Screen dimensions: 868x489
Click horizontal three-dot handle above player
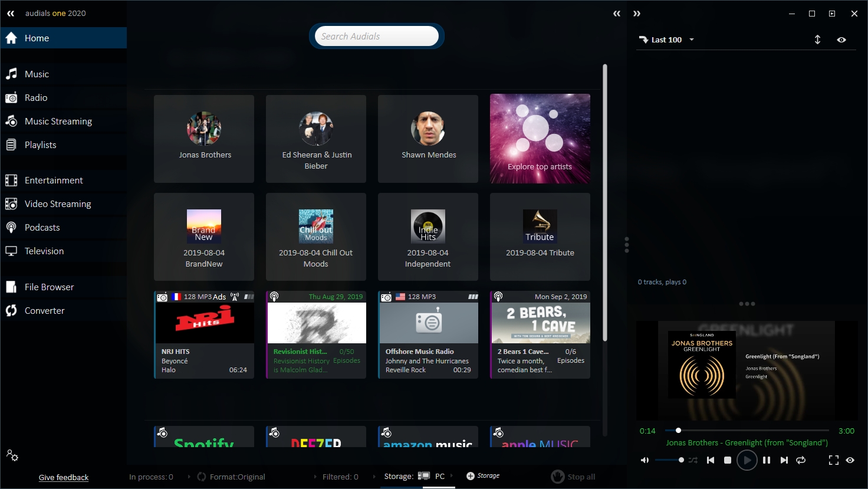(x=747, y=304)
